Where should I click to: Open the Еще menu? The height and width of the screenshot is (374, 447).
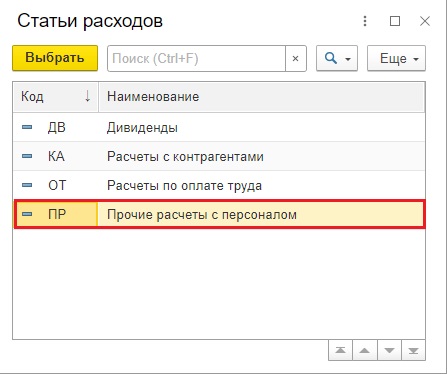(396, 59)
